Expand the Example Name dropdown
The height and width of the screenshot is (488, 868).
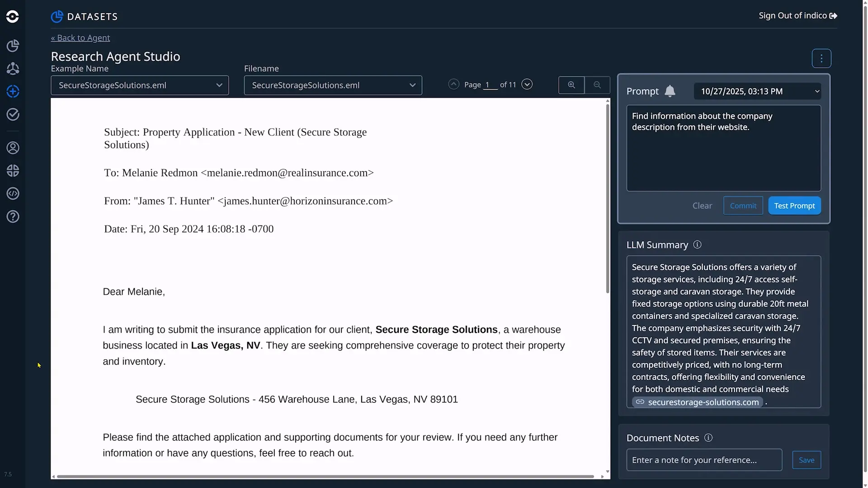point(140,85)
